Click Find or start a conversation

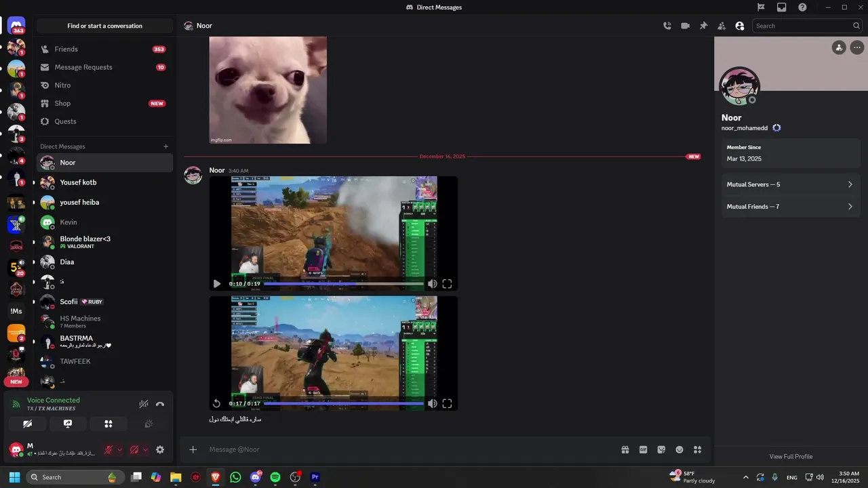coord(104,26)
